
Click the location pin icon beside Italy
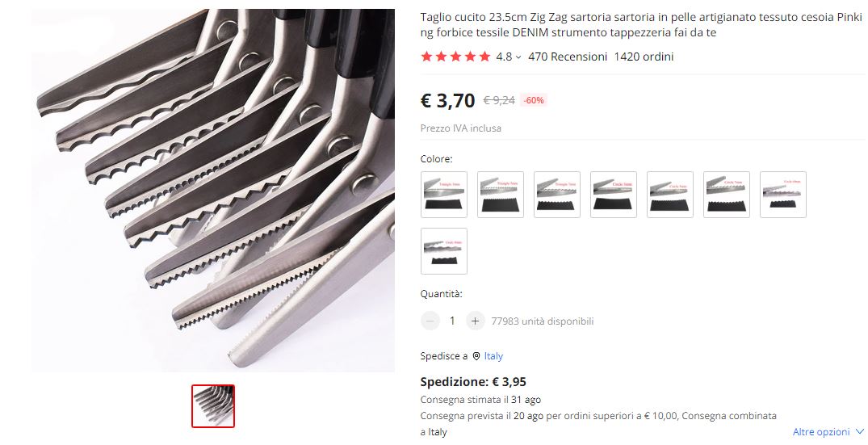476,356
